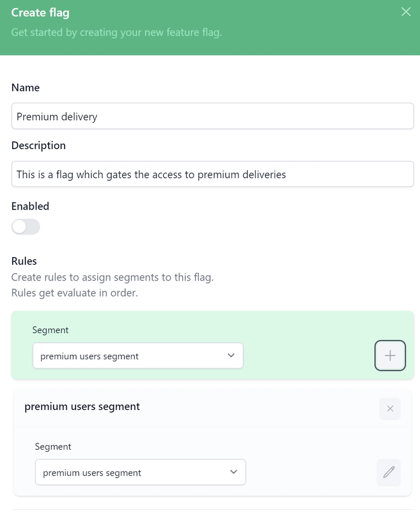420x516 pixels.
Task: Open the Segment dropdown in the added rule
Action: coord(141,472)
